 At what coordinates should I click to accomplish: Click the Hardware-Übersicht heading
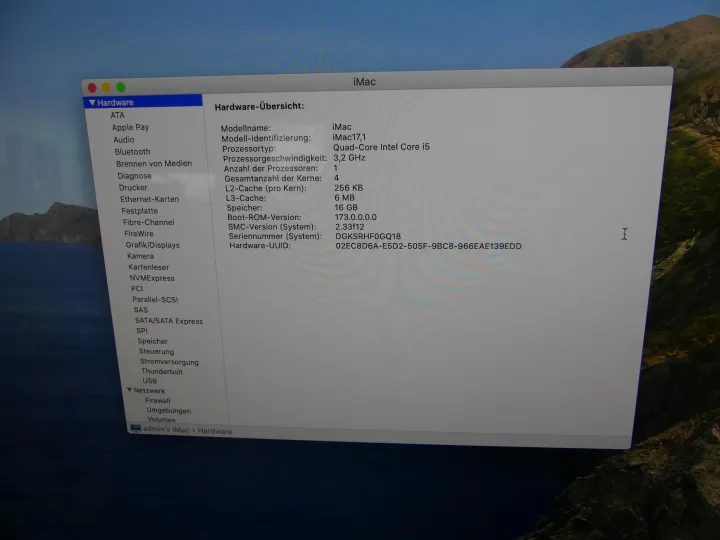point(259,107)
